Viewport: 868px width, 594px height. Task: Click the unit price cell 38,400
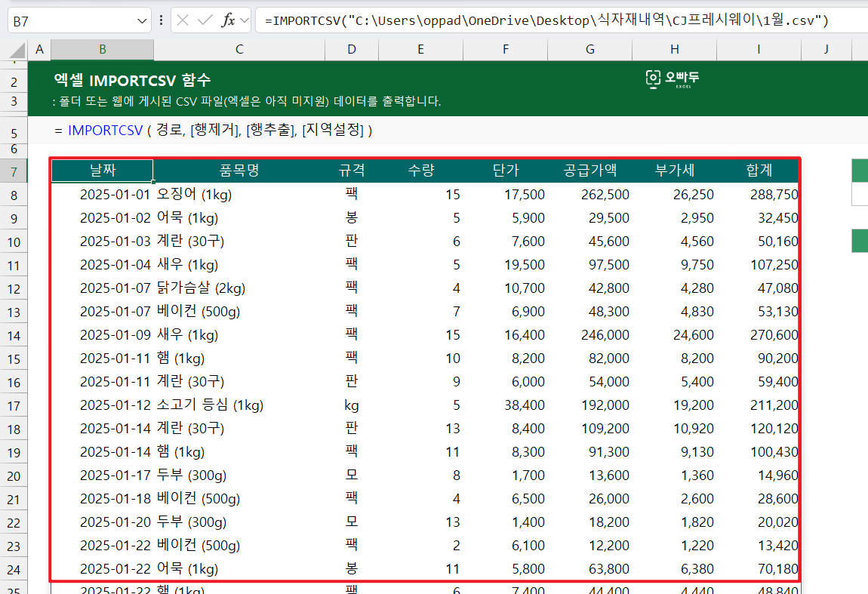coord(506,405)
